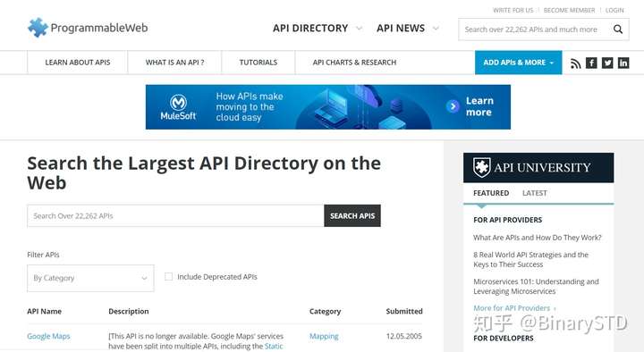Click the SEARCH APIS button
Viewport: 644px width, 352px height.
coord(352,216)
